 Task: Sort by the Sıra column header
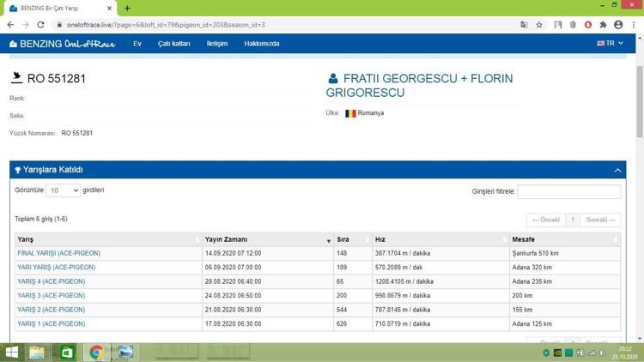click(x=353, y=239)
